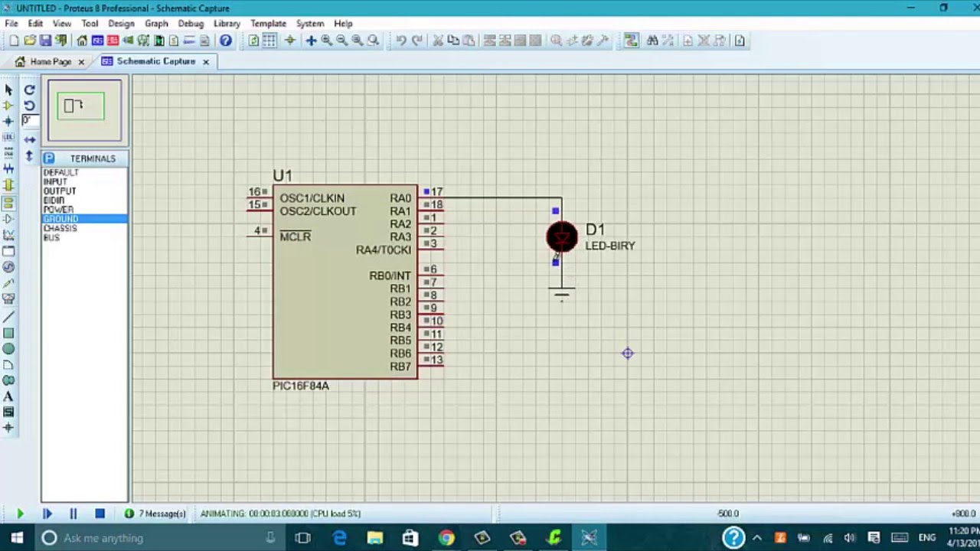
Task: Select the ground terminal symbol below D1
Action: point(561,293)
